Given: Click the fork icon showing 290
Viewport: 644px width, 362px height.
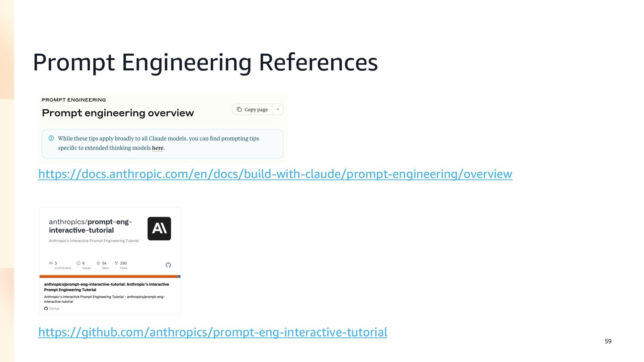Looking at the screenshot, I should 116,263.
